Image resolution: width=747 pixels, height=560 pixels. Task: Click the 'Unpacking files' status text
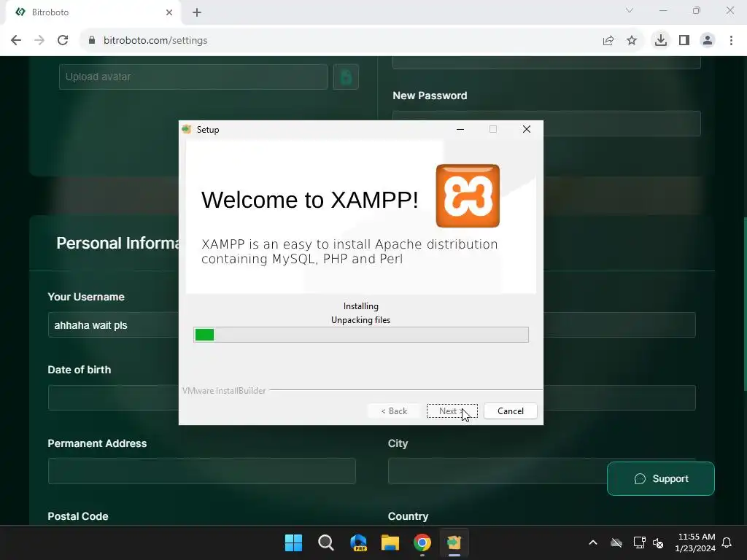pyautogui.click(x=360, y=320)
